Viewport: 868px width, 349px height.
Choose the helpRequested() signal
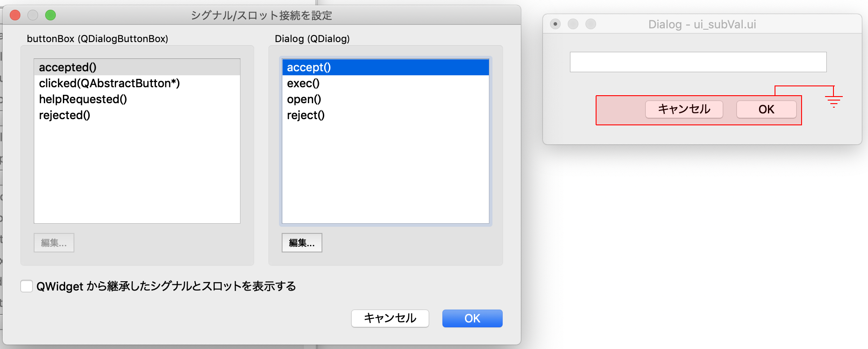83,99
